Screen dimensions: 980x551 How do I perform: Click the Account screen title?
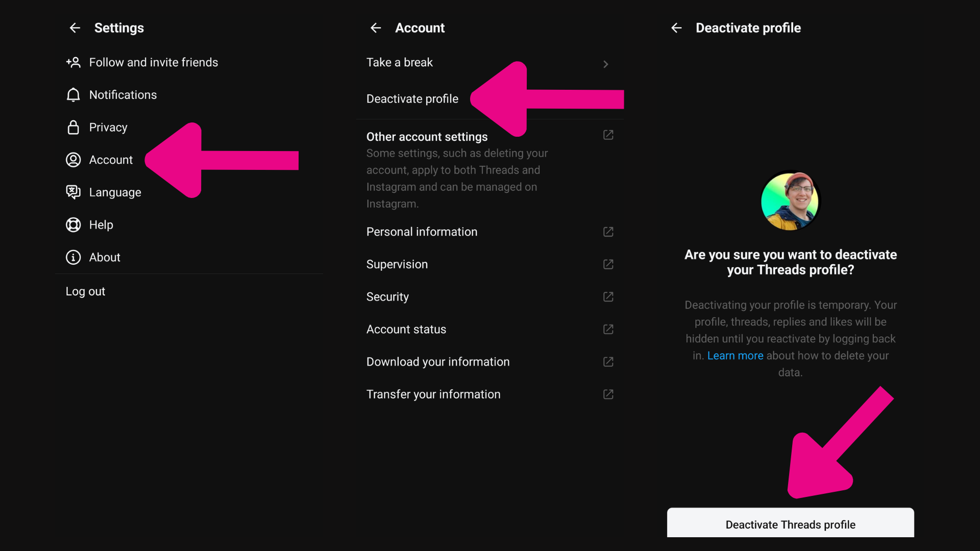point(420,28)
